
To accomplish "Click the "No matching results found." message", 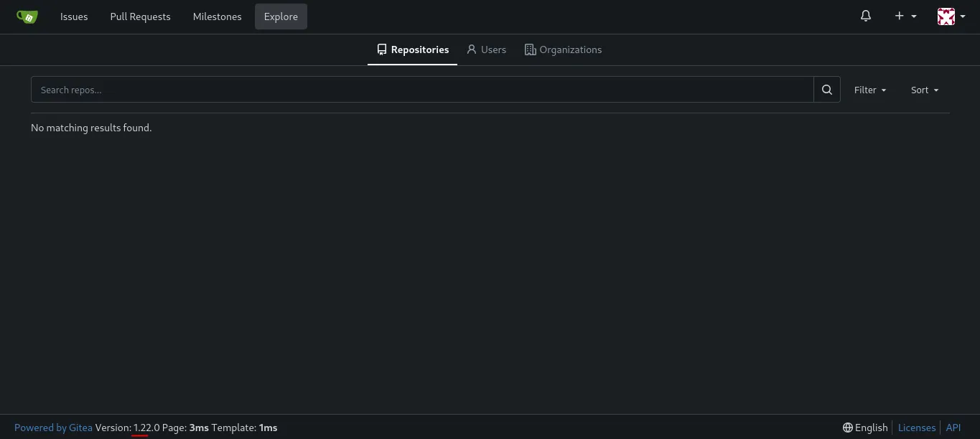I will click(91, 128).
